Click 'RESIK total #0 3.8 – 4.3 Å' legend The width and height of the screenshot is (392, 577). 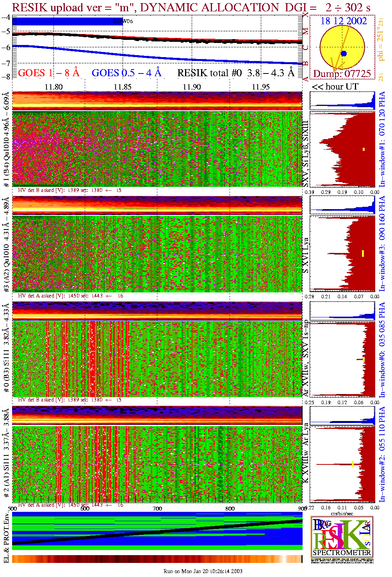[x=236, y=73]
